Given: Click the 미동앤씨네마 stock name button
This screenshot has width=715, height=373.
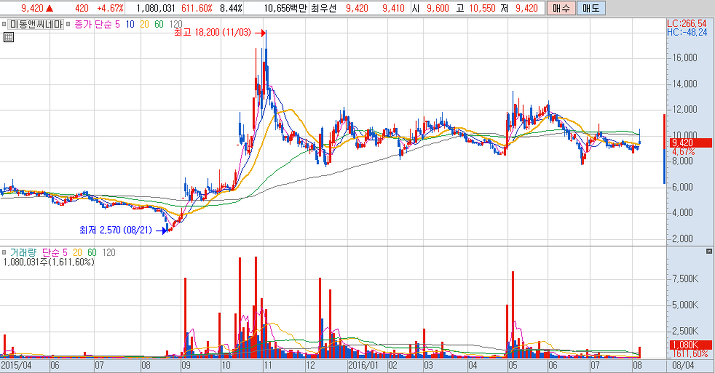Looking at the screenshot, I should coord(36,24).
